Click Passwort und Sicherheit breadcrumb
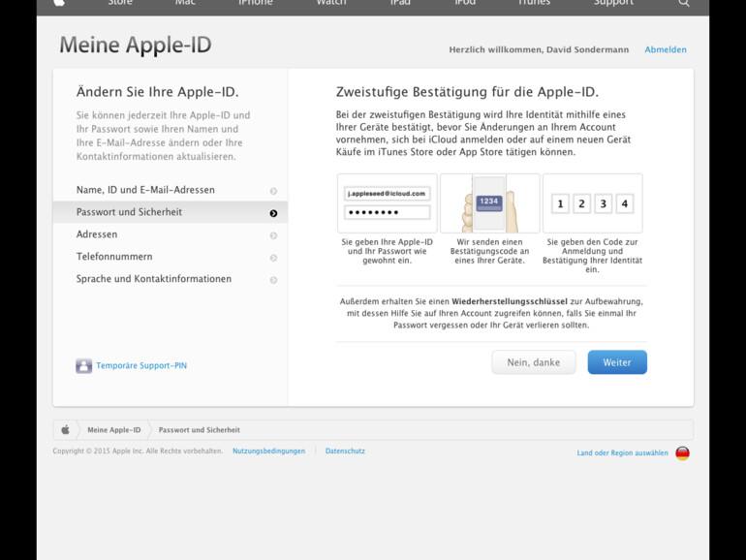Screen dimensions: 746x560 tap(199, 429)
